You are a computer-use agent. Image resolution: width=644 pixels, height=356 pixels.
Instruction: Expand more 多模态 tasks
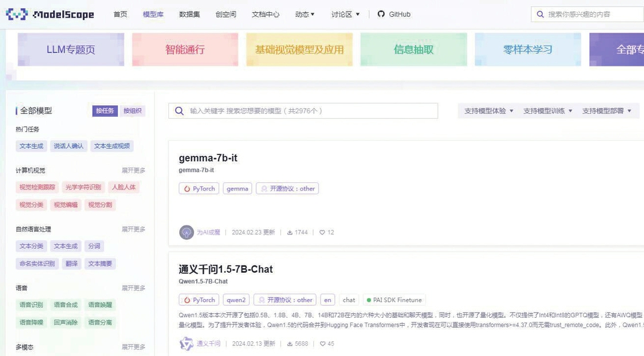[x=133, y=347]
